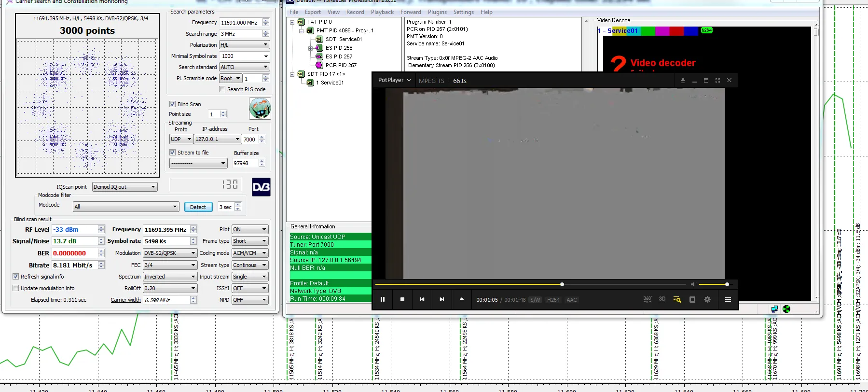Viewport: 868px width, 392px height.
Task: Click the PotPlayer seek bar handle
Action: [562, 284]
